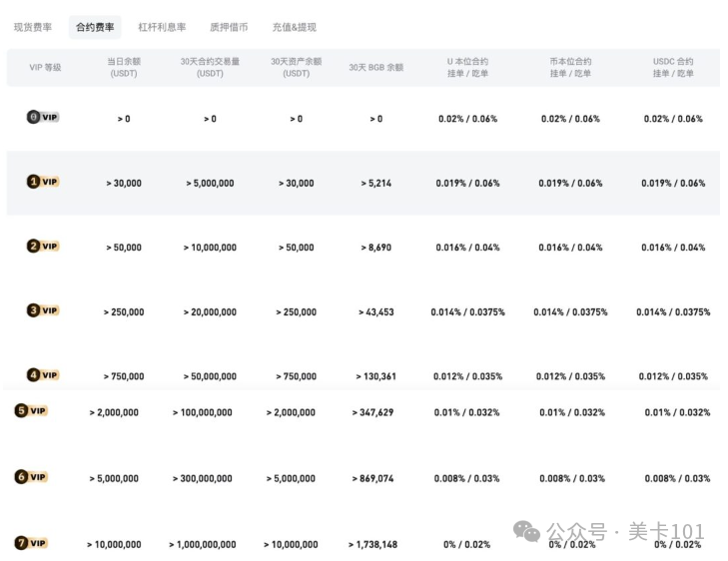Switch to the 现货费率 tab
Screen dimensions: 728x561
33,27
